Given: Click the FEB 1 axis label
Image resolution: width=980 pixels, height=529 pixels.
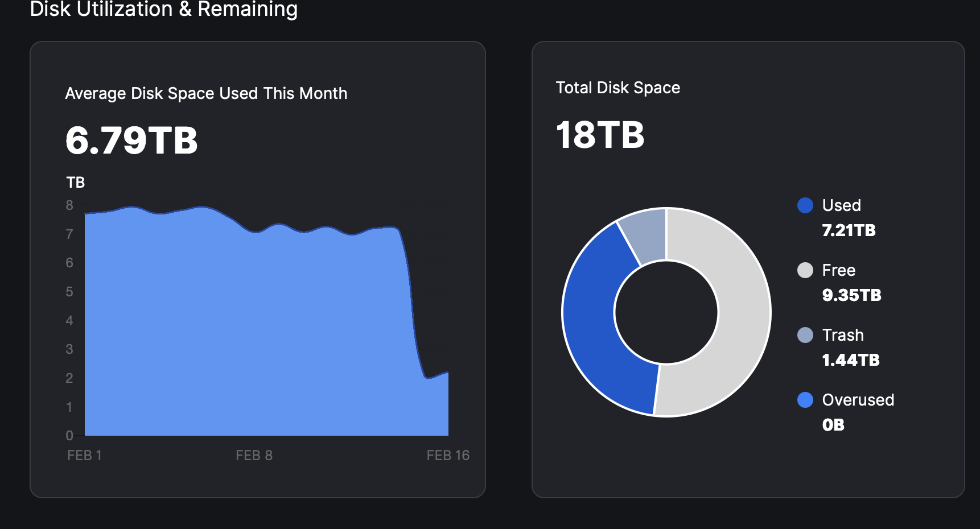Looking at the screenshot, I should 84,456.
